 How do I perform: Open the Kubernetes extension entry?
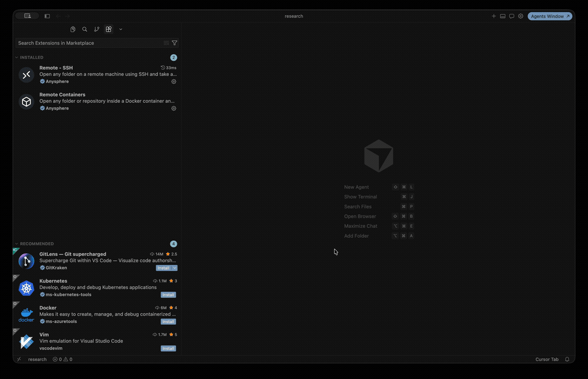97,288
